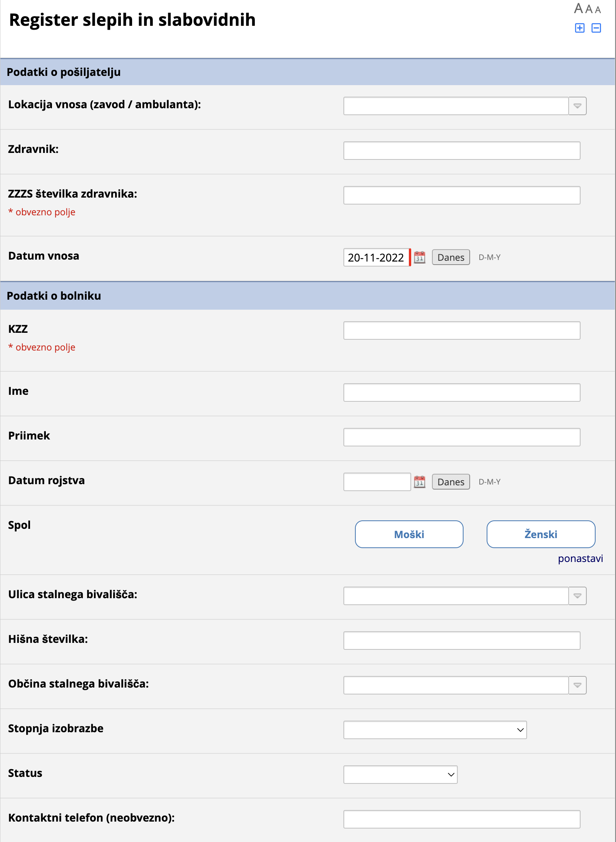Open the Ulica stalnega bivališča dropdown arrow
The width and height of the screenshot is (616, 842).
(x=577, y=596)
